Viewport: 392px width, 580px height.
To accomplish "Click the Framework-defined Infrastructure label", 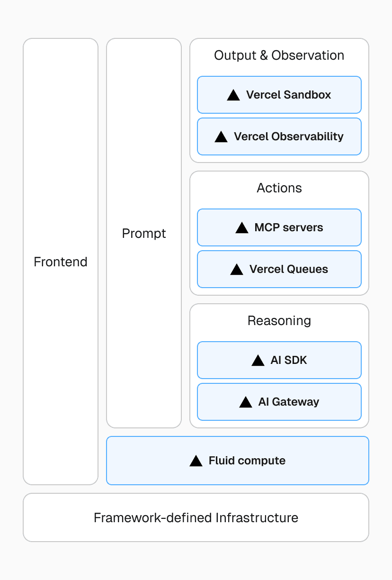I will (196, 517).
